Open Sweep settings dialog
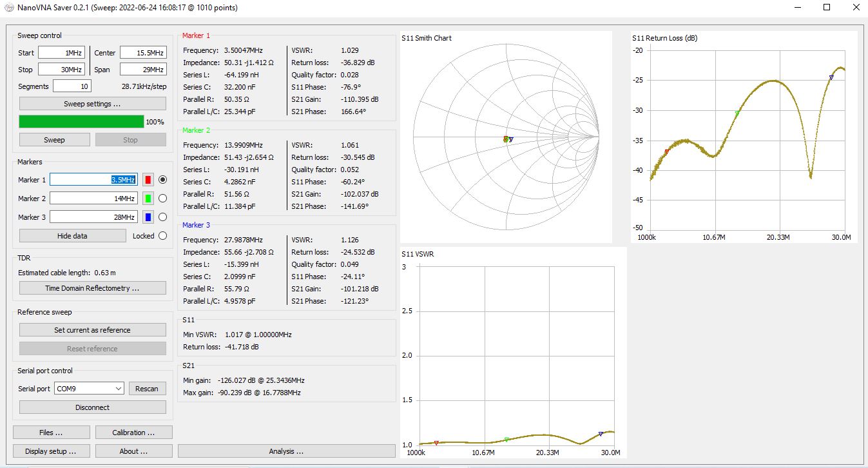 pyautogui.click(x=92, y=104)
